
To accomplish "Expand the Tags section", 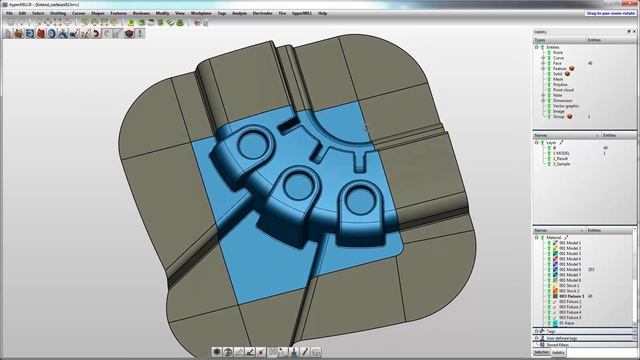I will pyautogui.click(x=536, y=331).
